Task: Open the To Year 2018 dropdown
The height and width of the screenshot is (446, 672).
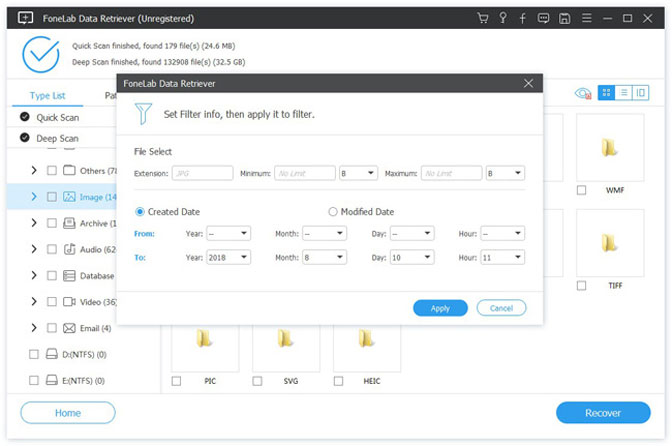Action: pyautogui.click(x=228, y=257)
